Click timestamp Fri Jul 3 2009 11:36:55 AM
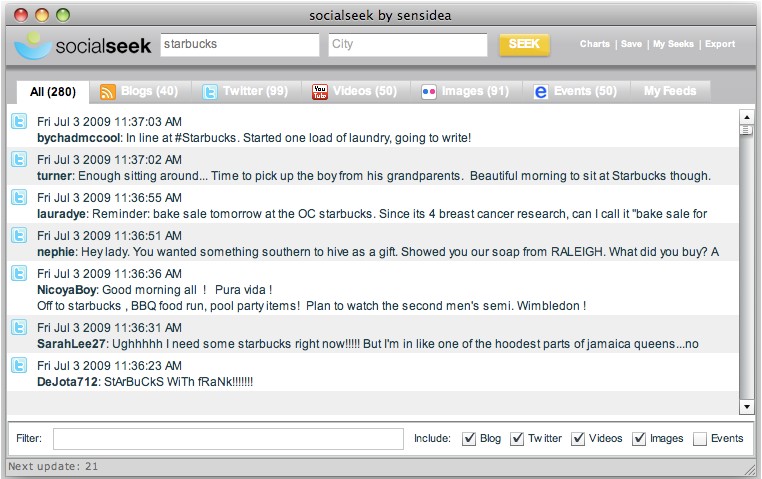The image size is (762, 479). pyautogui.click(x=109, y=198)
